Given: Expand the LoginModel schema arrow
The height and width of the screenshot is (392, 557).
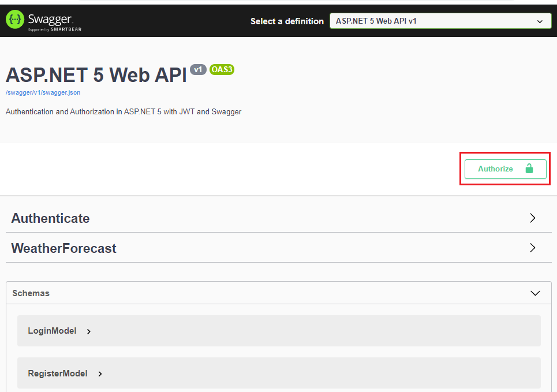Looking at the screenshot, I should pyautogui.click(x=89, y=331).
